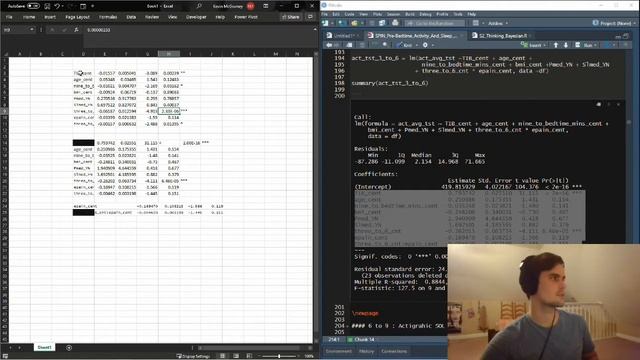The image size is (640, 360).
Task: Open the Data ribbon tab
Action: [x=131, y=17]
